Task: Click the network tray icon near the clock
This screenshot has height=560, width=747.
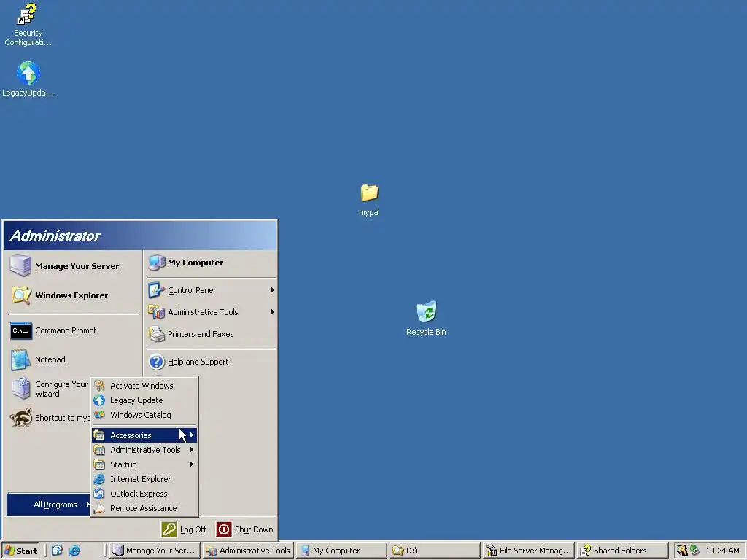Action: 694,551
